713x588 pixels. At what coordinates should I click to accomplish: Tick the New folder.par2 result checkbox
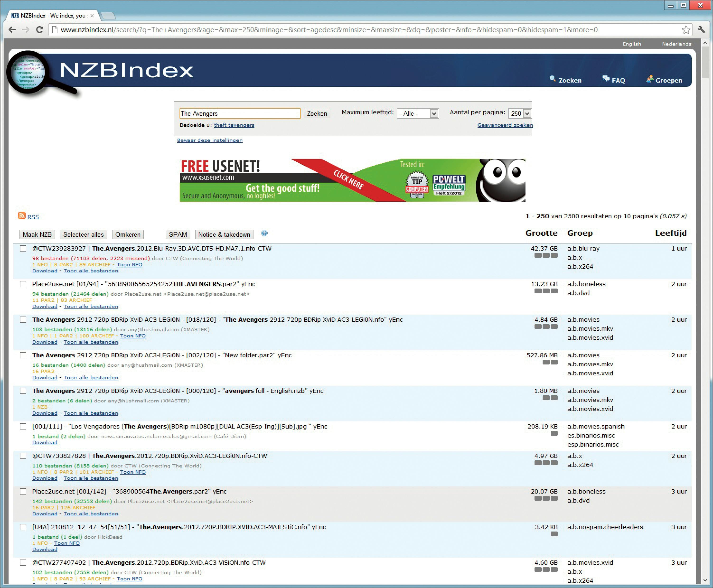pos(23,355)
